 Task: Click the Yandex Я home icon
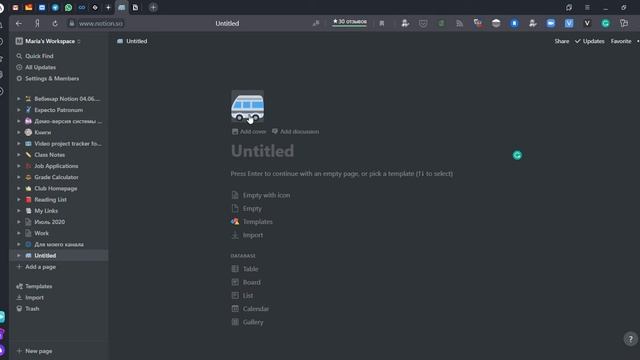[37, 23]
